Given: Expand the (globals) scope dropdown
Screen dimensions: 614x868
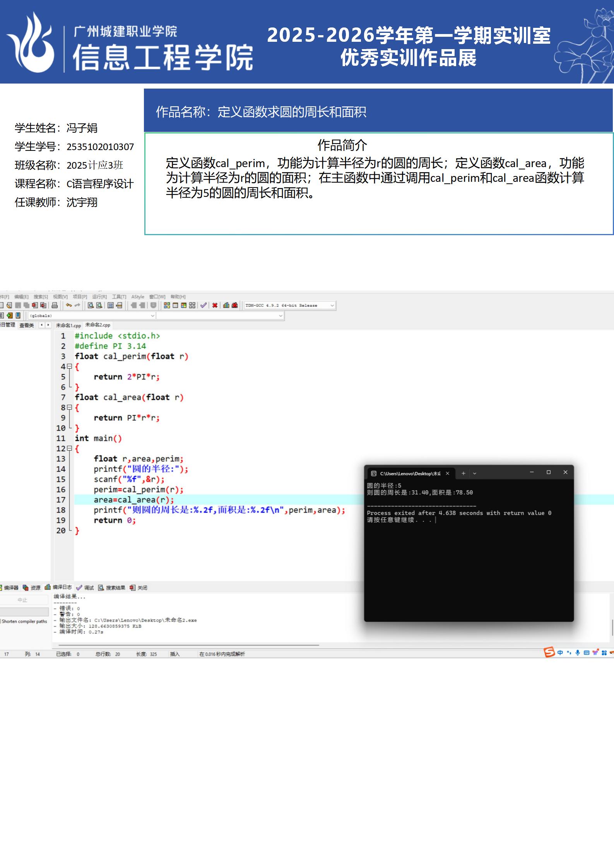Looking at the screenshot, I should (152, 316).
